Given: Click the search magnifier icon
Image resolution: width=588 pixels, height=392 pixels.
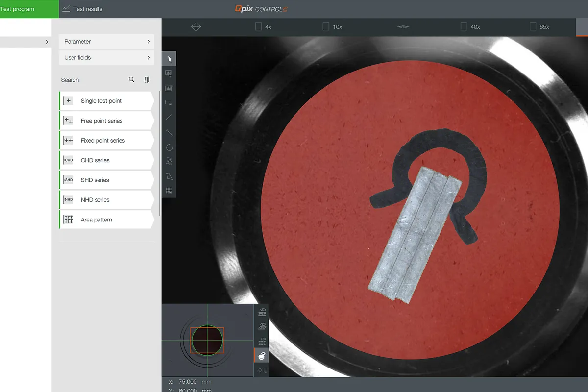Looking at the screenshot, I should click(132, 80).
